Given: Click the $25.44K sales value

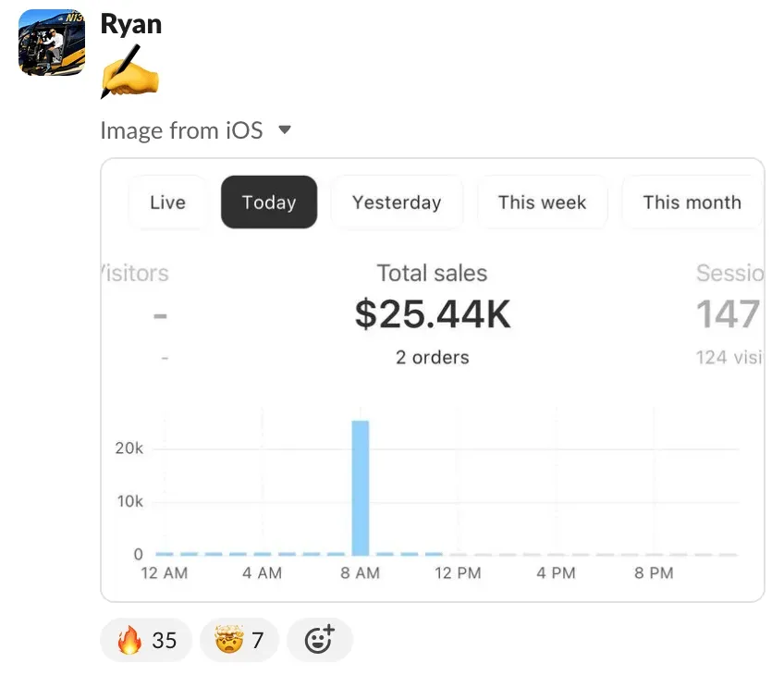Looking at the screenshot, I should [433, 314].
